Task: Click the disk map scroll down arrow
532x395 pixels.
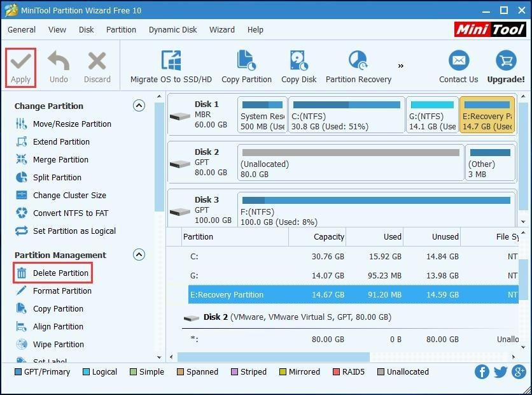Action: tap(523, 222)
